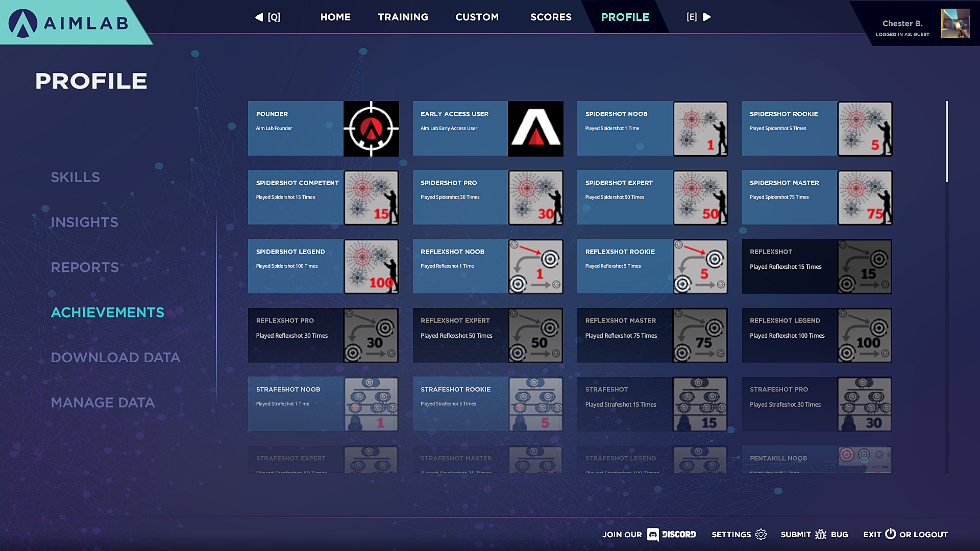
Task: Select the Spidershot Legend 100 badge icon
Action: (371, 266)
